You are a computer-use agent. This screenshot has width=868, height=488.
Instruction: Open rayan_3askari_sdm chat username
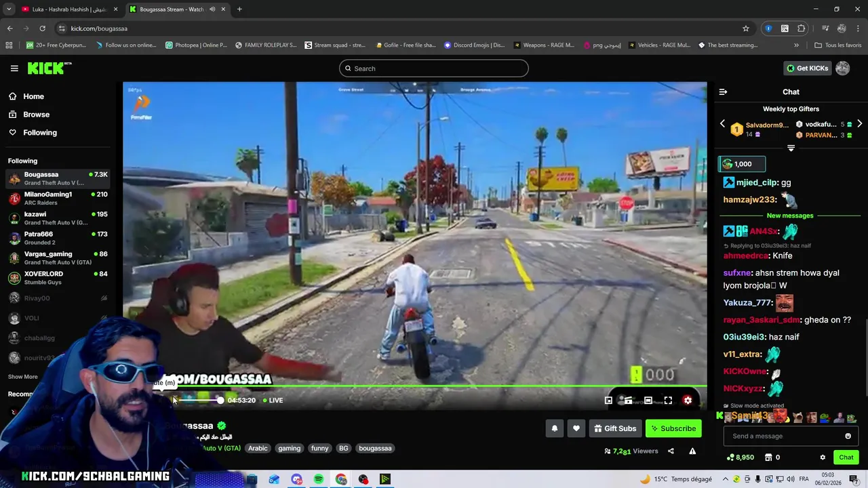762,320
